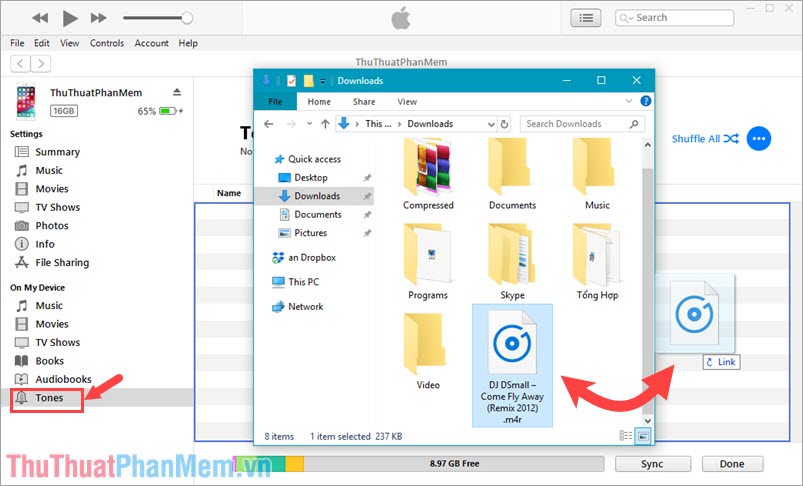Click the iTunes back navigation arrow
Viewport: 803px width, 486px height.
click(x=20, y=64)
